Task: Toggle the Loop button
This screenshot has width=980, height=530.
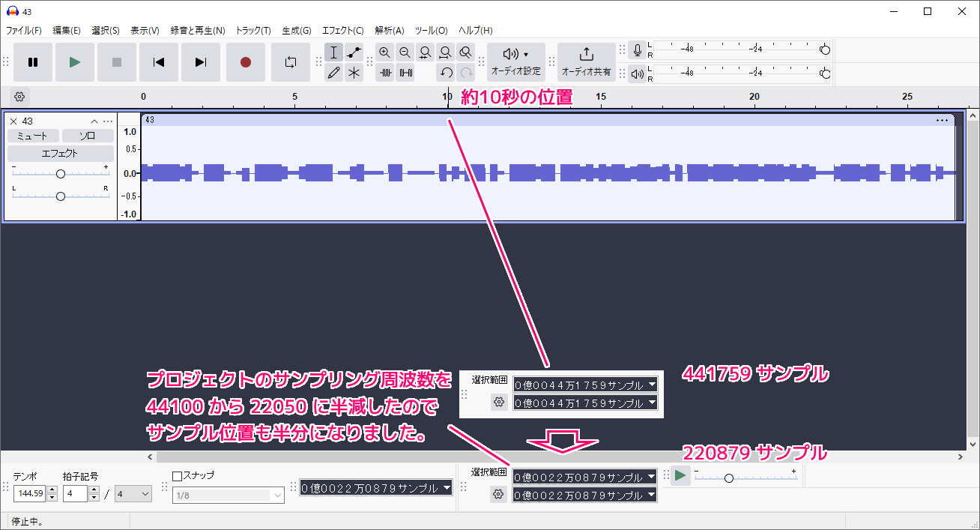Action: click(290, 62)
